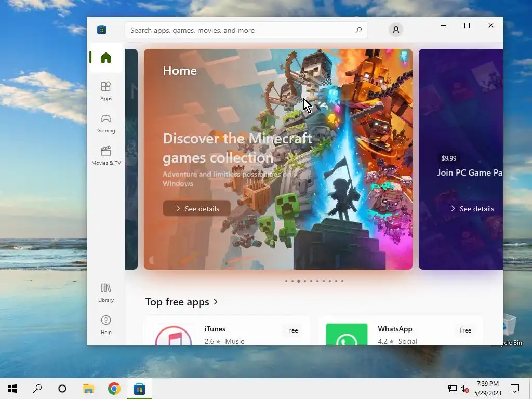The width and height of the screenshot is (532, 399).
Task: Open network status tray icon
Action: click(453, 389)
